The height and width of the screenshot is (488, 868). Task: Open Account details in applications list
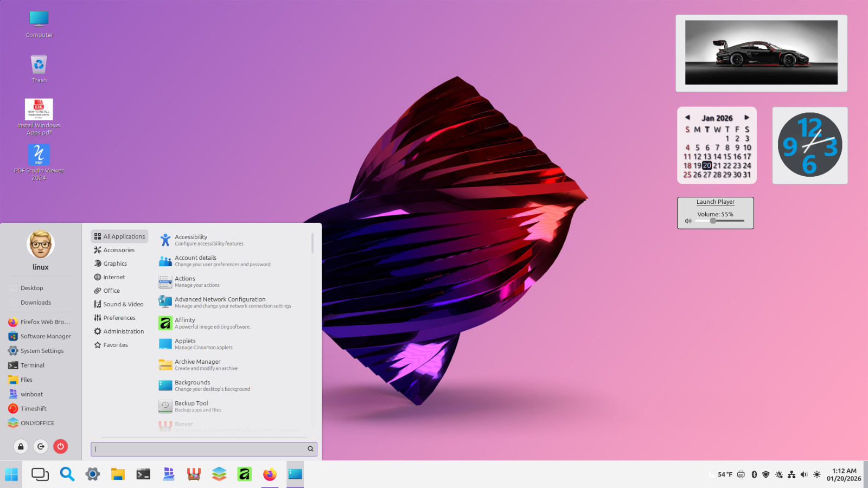(x=233, y=261)
